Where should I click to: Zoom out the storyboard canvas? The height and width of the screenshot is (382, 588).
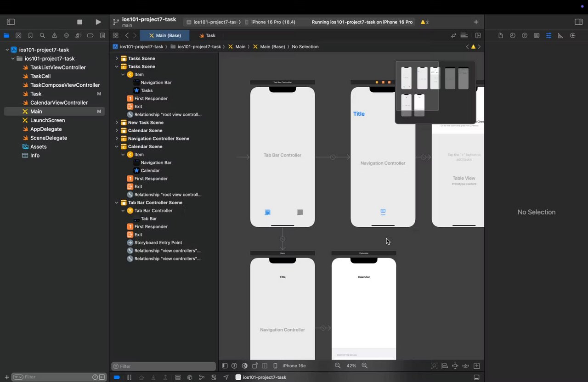point(338,366)
